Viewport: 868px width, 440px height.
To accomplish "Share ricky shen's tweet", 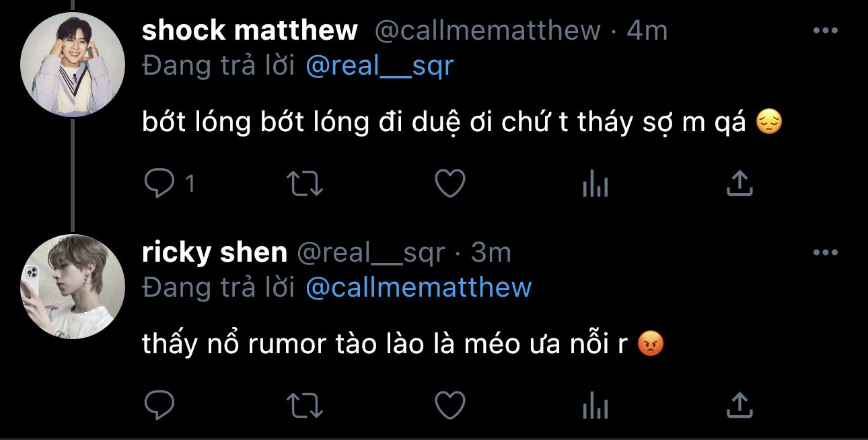I will (x=739, y=405).
